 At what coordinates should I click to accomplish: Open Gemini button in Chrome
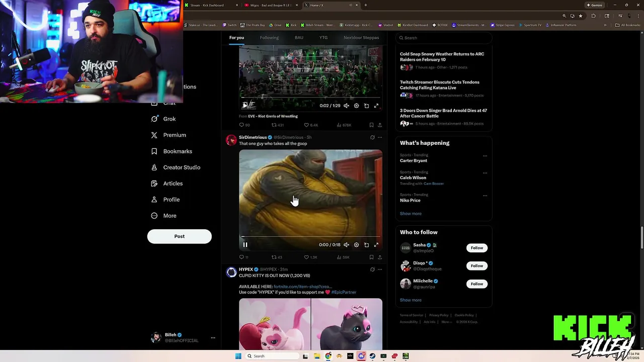coord(594,5)
